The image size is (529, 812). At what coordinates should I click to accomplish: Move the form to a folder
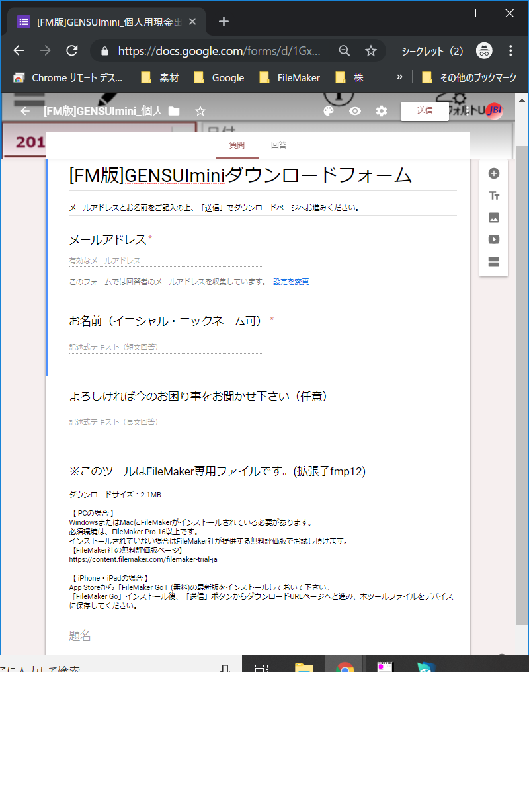tap(173, 111)
